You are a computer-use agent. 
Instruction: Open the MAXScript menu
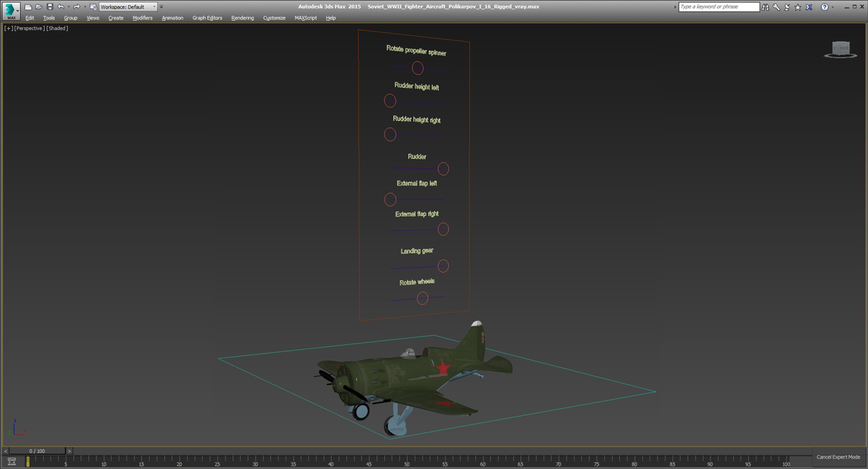(306, 18)
